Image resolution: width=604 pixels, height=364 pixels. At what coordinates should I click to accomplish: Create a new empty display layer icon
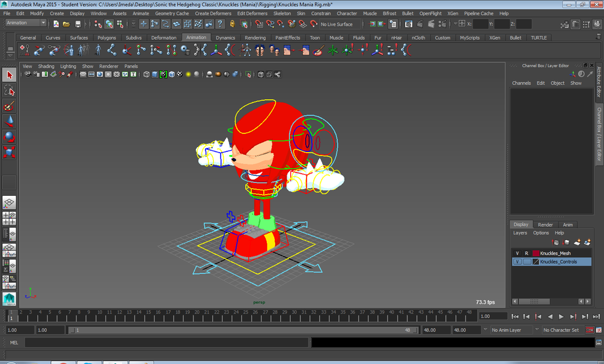coord(577,242)
